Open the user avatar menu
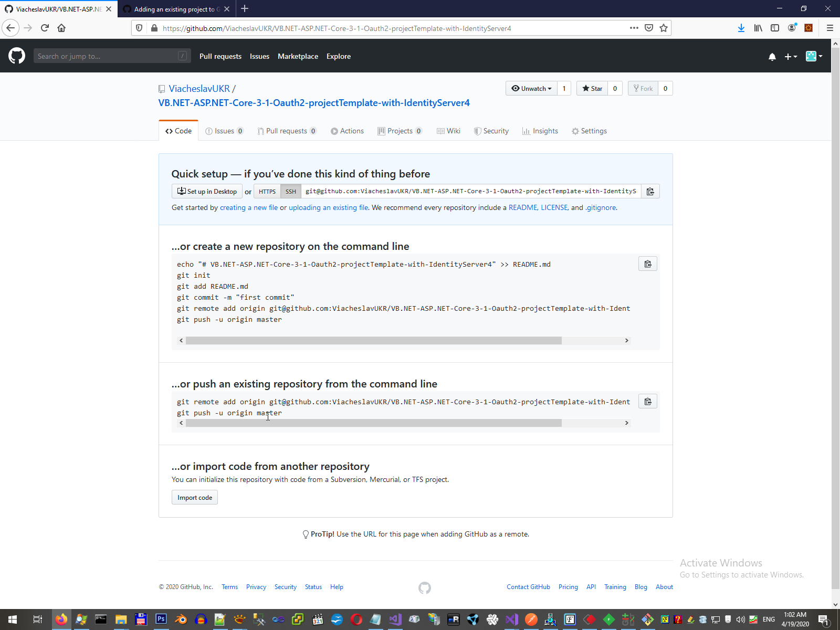Screen dimensions: 840x630 814,56
